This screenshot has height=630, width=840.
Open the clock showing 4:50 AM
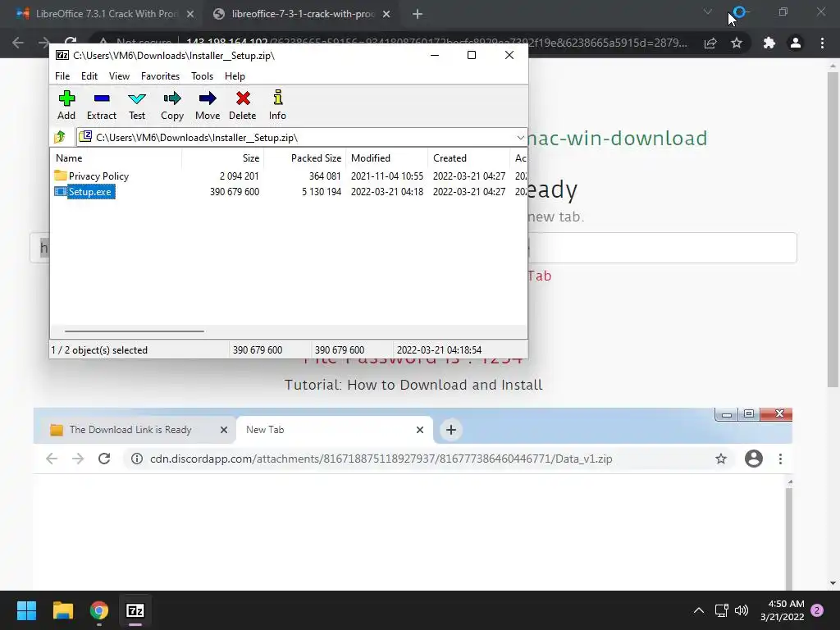pyautogui.click(x=782, y=610)
